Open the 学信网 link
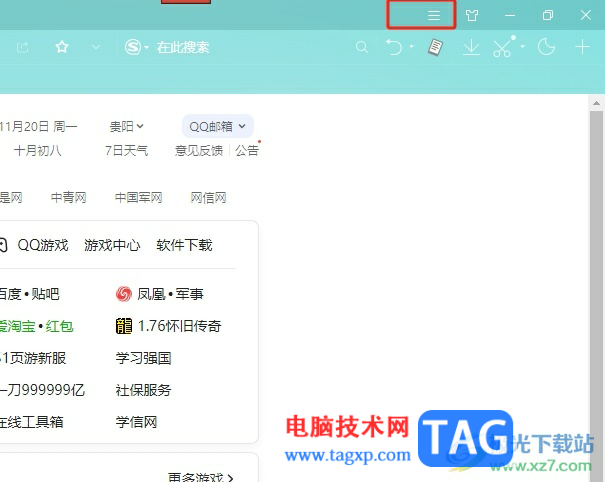The height and width of the screenshot is (482, 605). tap(136, 422)
